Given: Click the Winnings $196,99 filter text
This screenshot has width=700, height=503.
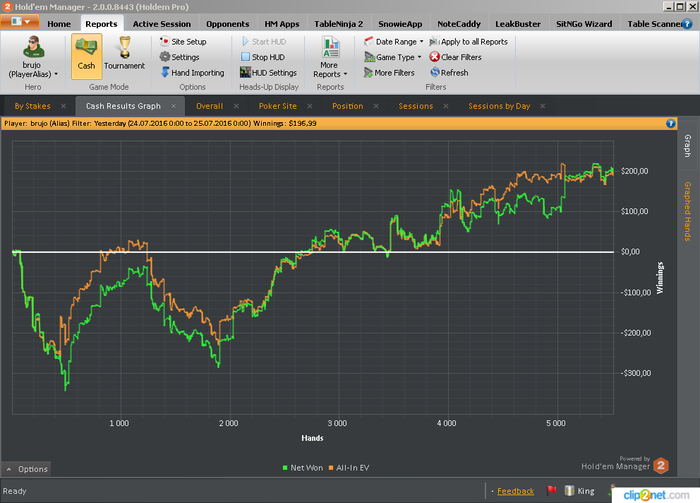Looking at the screenshot, I should point(285,123).
